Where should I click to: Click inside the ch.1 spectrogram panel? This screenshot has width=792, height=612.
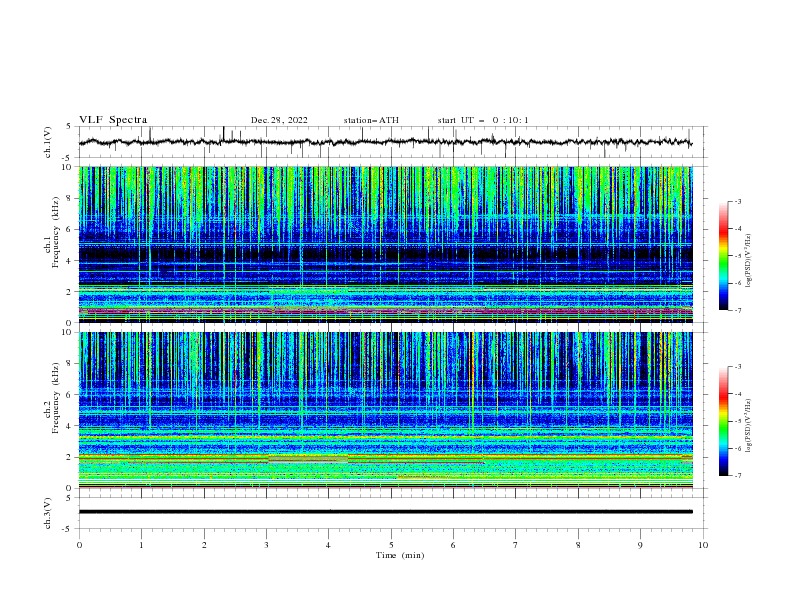tap(385, 244)
